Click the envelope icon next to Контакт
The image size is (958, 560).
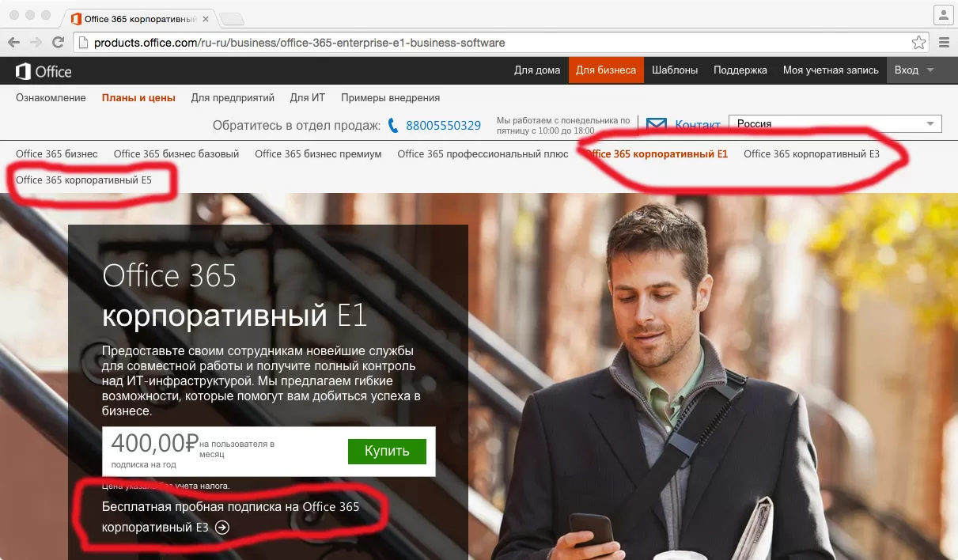(657, 125)
